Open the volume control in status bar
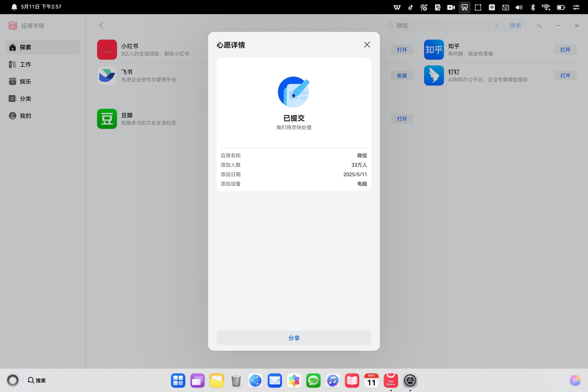Image resolution: width=588 pixels, height=392 pixels. [x=519, y=7]
